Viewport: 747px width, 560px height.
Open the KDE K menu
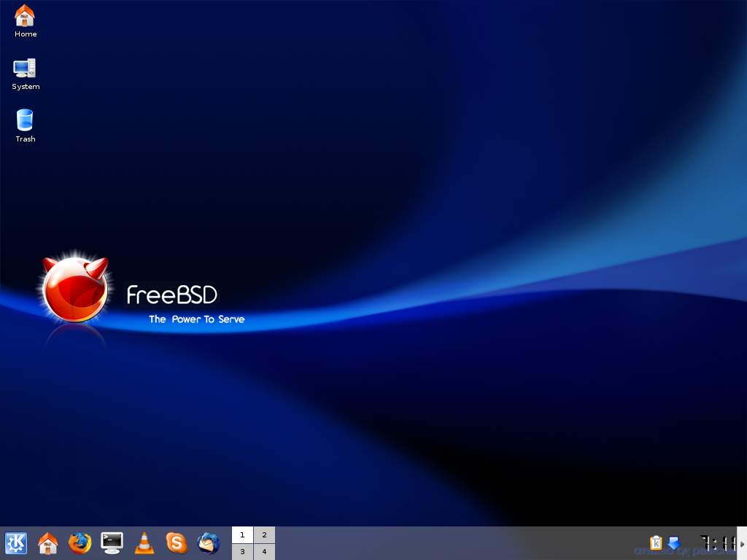pos(16,543)
